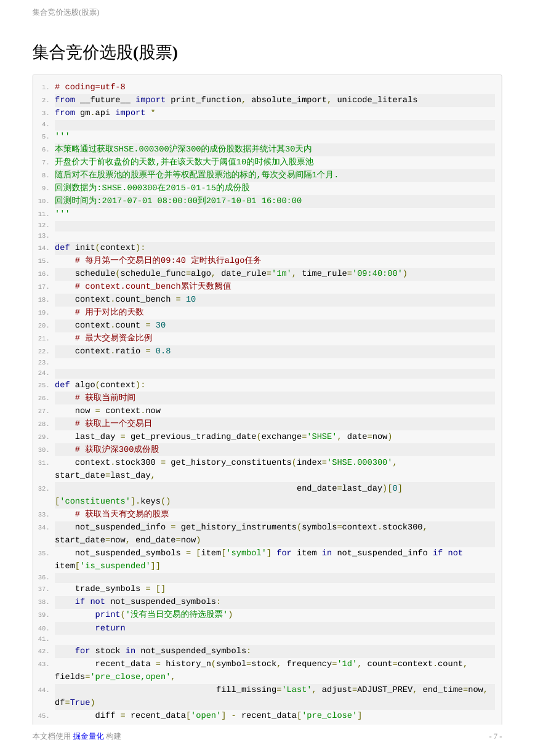Click the comment '# 最大交易资金比例'

tap(113, 339)
